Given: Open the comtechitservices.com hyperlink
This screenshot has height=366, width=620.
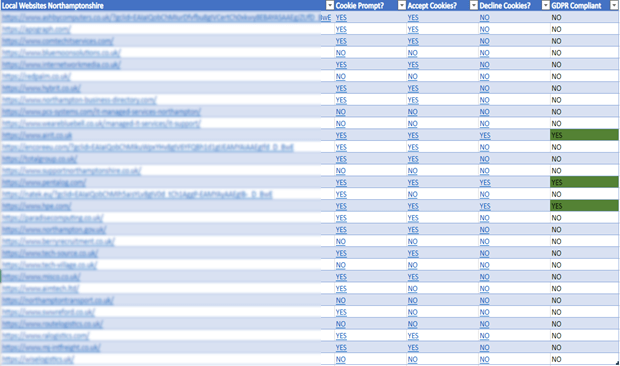Looking at the screenshot, I should [58, 41].
